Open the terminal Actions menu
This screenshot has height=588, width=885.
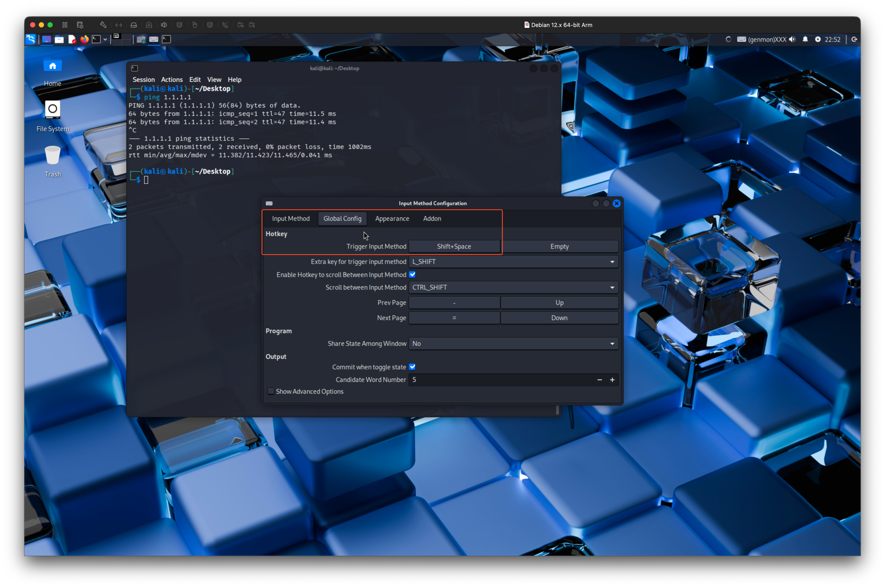pyautogui.click(x=172, y=79)
